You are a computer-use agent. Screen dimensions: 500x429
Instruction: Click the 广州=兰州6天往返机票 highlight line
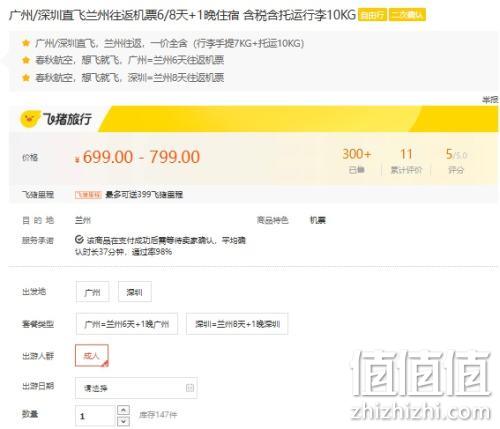pyautogui.click(x=130, y=60)
